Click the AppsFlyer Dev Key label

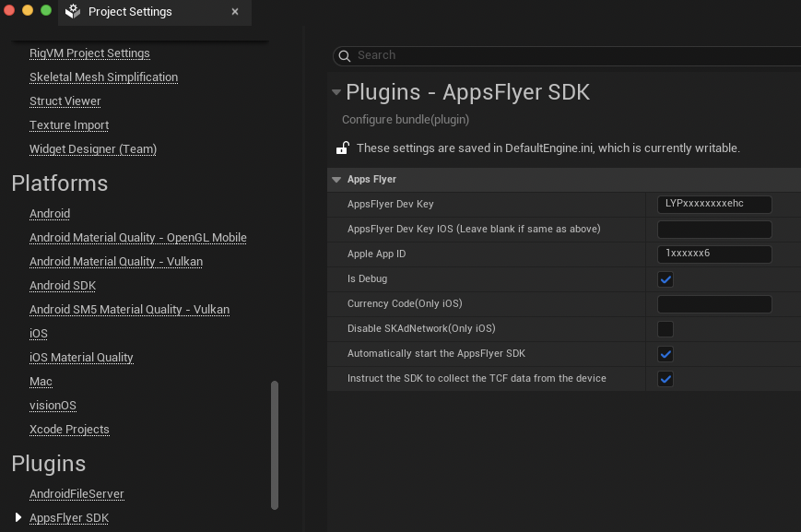click(390, 205)
